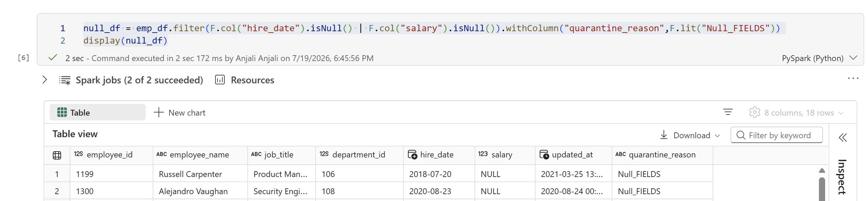
Task: Open the PySpark (Python) language dropdown
Action: click(x=819, y=58)
